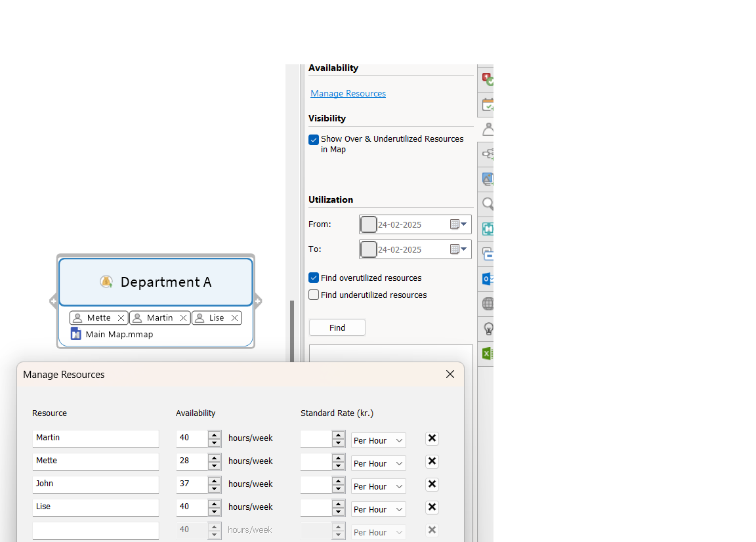Expand Per Hour dropdown for Martin
The height and width of the screenshot is (542, 756).
[378, 441]
